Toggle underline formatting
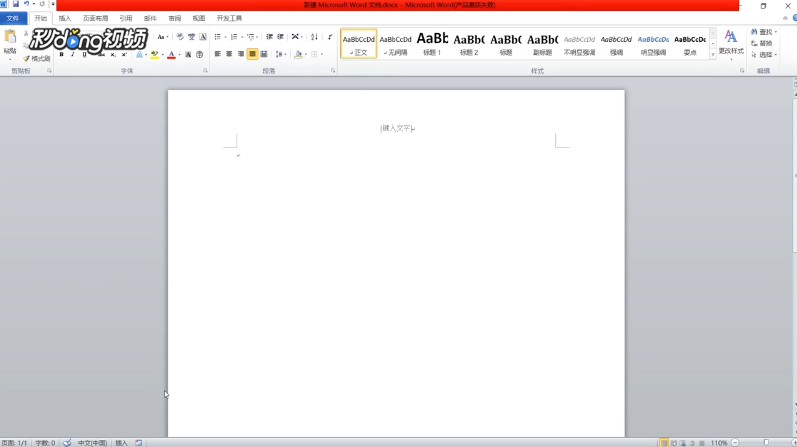Image resolution: width=797 pixels, height=447 pixels. [84, 54]
